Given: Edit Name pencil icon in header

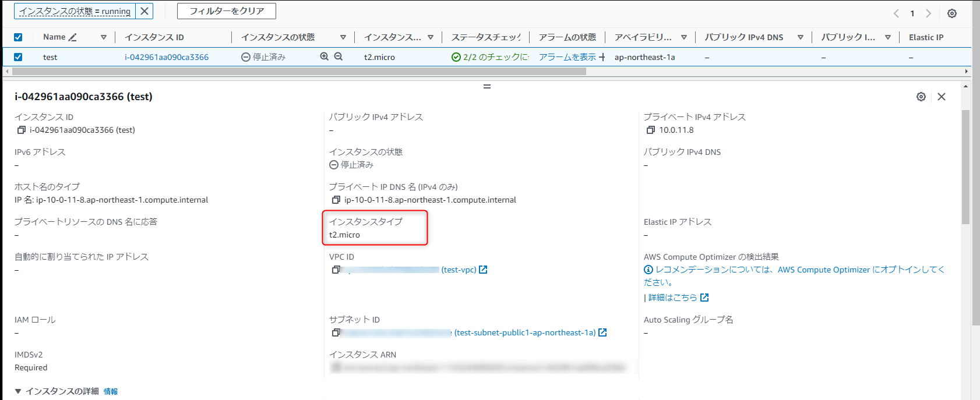Looking at the screenshot, I should coord(72,37).
